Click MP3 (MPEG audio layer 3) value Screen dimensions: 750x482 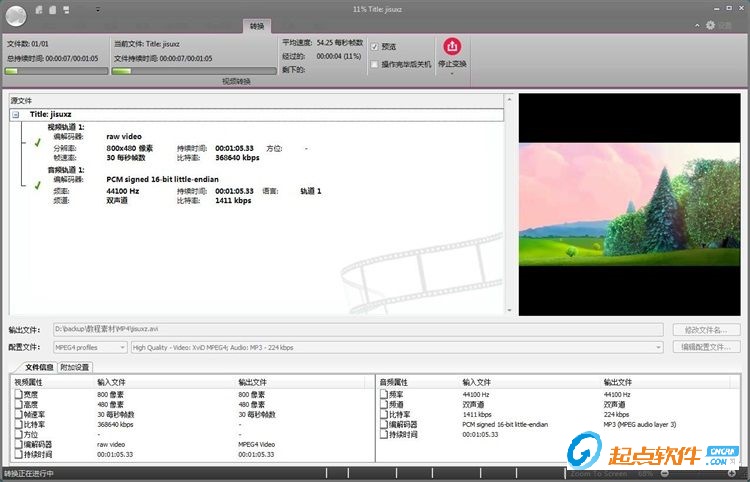[x=640, y=425]
